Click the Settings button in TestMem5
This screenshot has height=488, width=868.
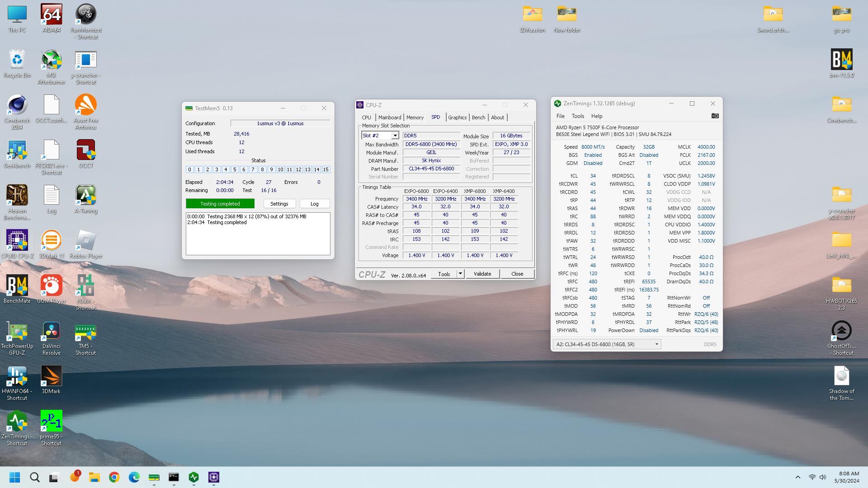pyautogui.click(x=279, y=204)
